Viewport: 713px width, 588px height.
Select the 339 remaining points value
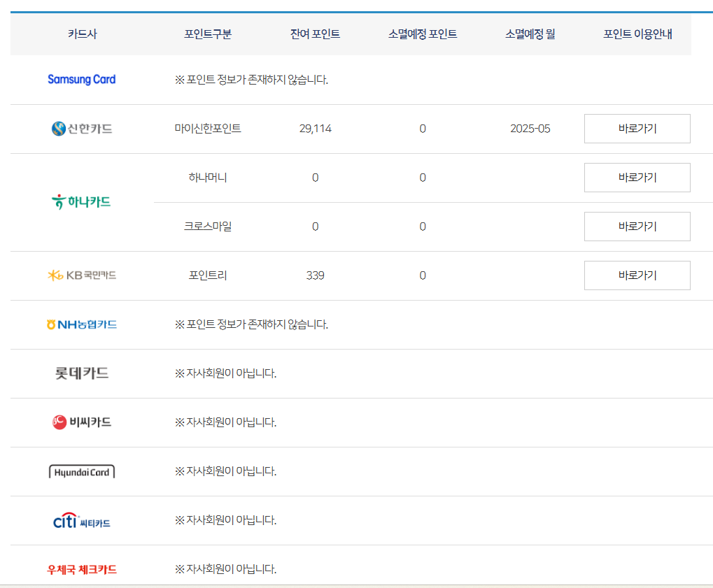point(315,275)
